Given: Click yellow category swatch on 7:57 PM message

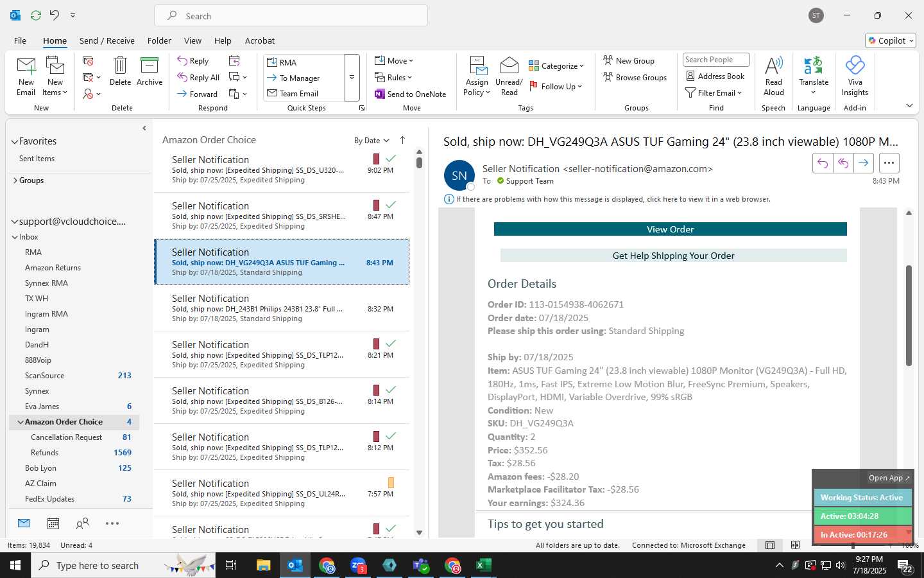Looking at the screenshot, I should pos(391,482).
